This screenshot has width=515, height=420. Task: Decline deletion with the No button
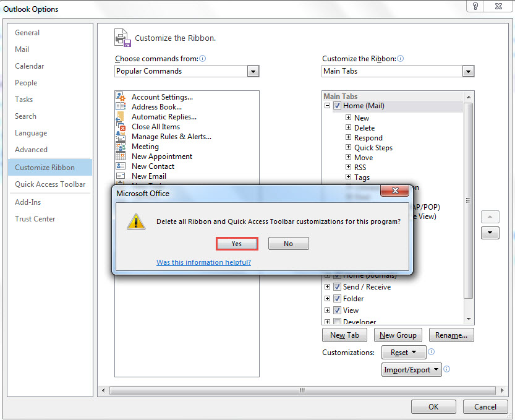tap(288, 244)
